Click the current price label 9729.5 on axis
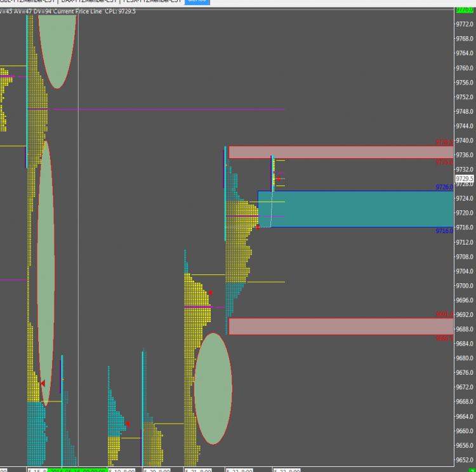The height and width of the screenshot is (472, 476). (465, 179)
